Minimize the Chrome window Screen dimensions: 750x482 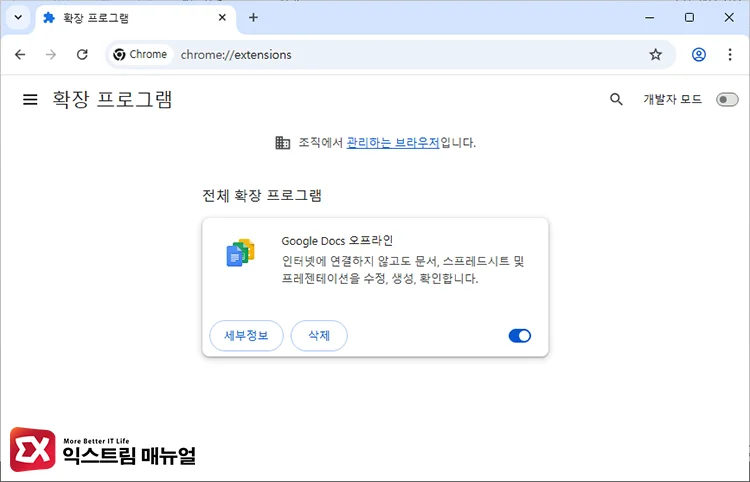650,18
